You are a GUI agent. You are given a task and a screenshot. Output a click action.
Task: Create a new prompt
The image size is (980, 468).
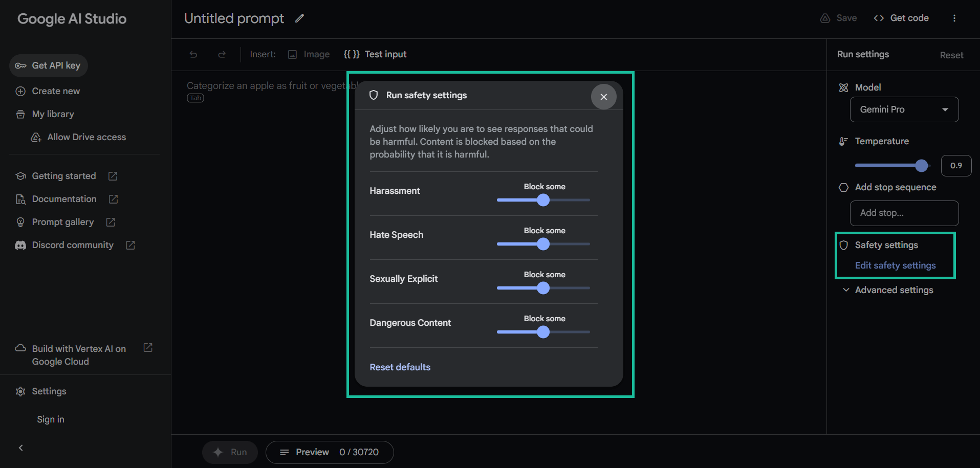(x=55, y=91)
